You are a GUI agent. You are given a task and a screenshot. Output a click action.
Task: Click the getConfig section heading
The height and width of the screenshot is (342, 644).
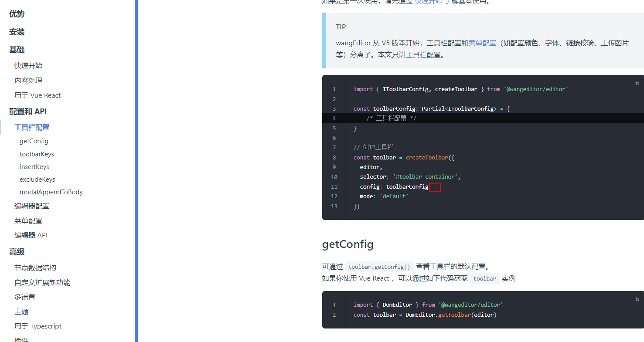(x=348, y=244)
